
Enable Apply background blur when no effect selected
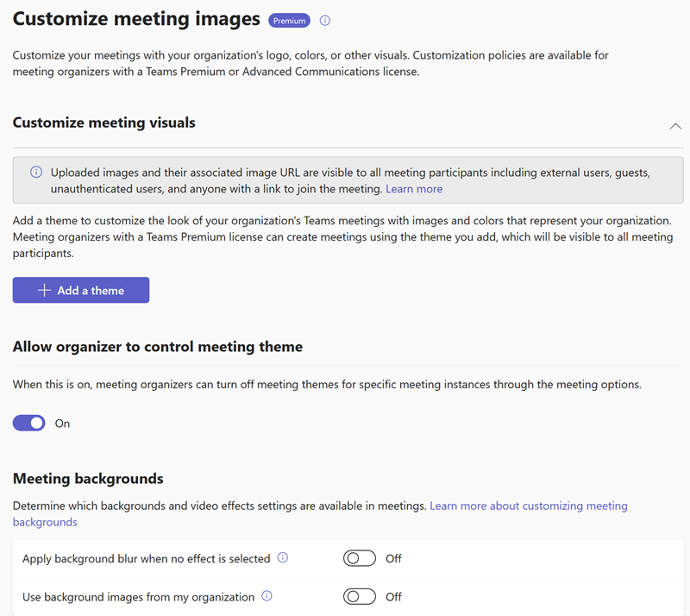(360, 558)
